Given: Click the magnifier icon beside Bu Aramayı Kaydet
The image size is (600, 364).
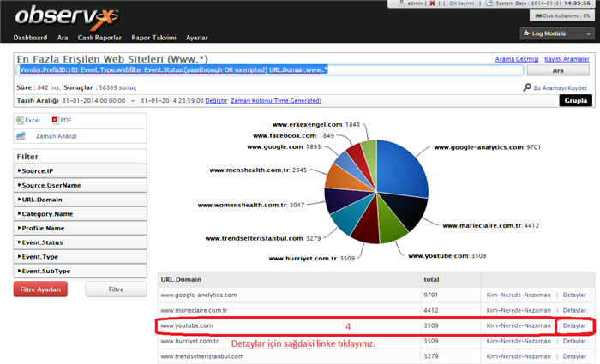Looking at the screenshot, I should [527, 87].
